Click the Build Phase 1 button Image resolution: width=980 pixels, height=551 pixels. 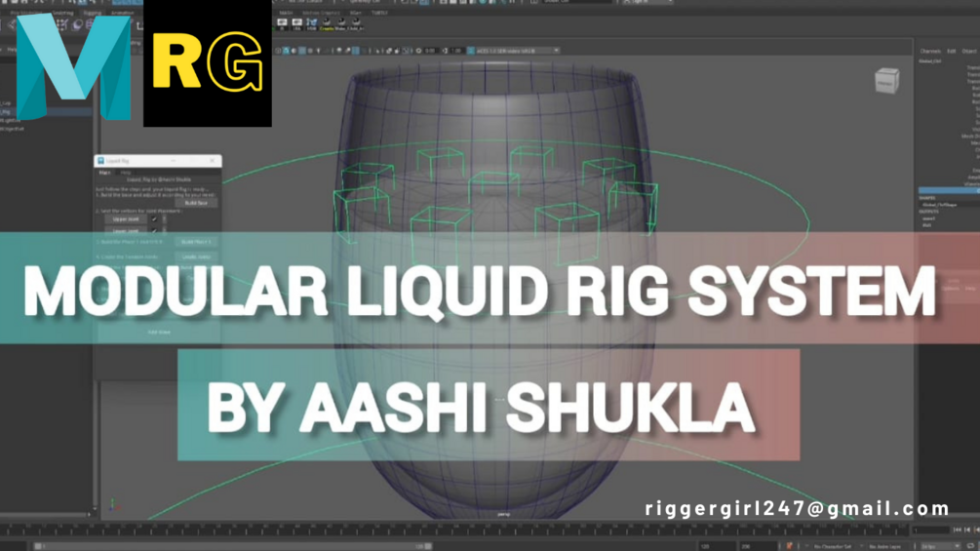click(196, 242)
